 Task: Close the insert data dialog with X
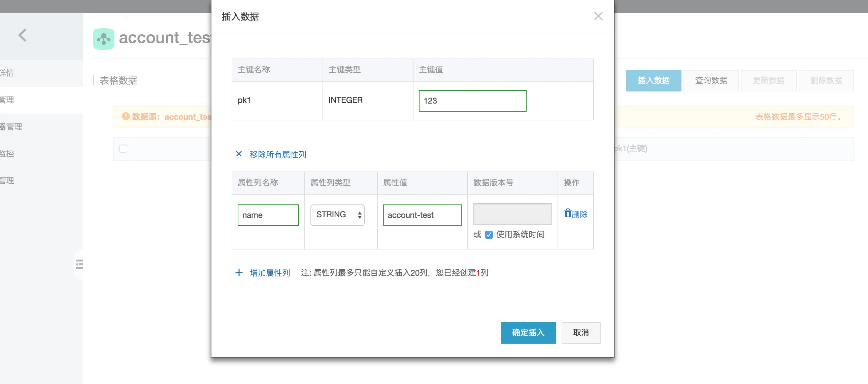tap(598, 16)
